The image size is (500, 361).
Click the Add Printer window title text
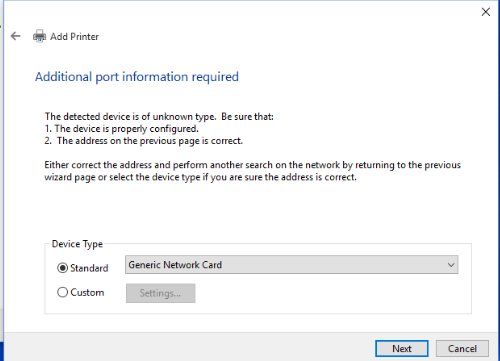coord(74,36)
